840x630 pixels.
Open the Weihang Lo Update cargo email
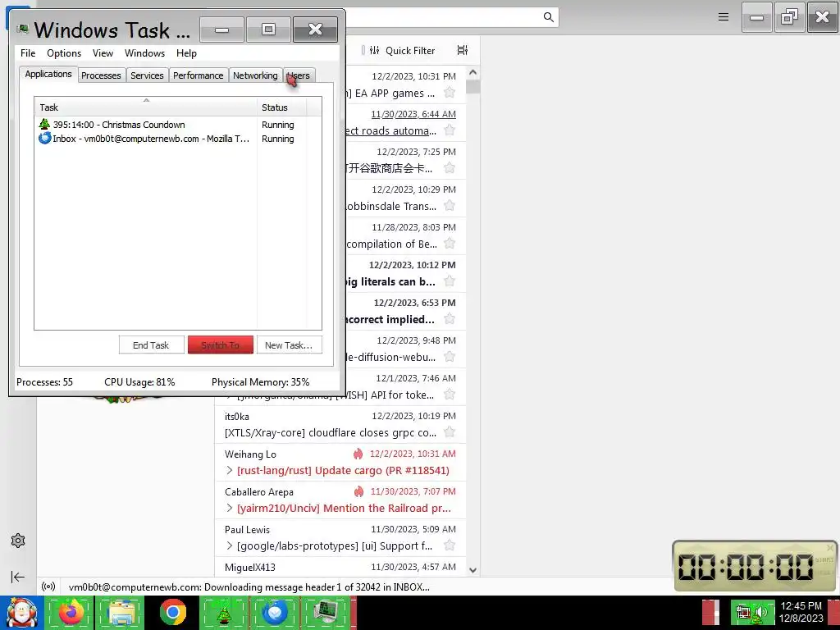(340, 463)
